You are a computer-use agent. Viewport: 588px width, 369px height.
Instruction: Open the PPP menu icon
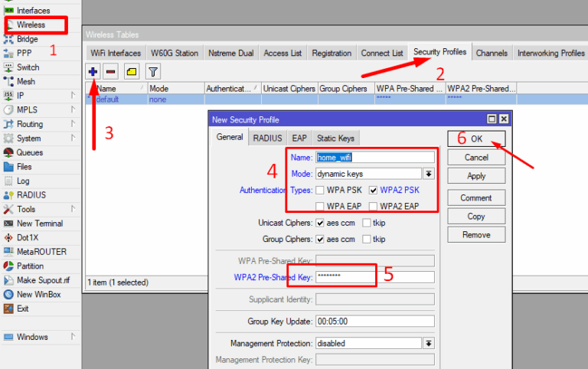tap(8, 54)
